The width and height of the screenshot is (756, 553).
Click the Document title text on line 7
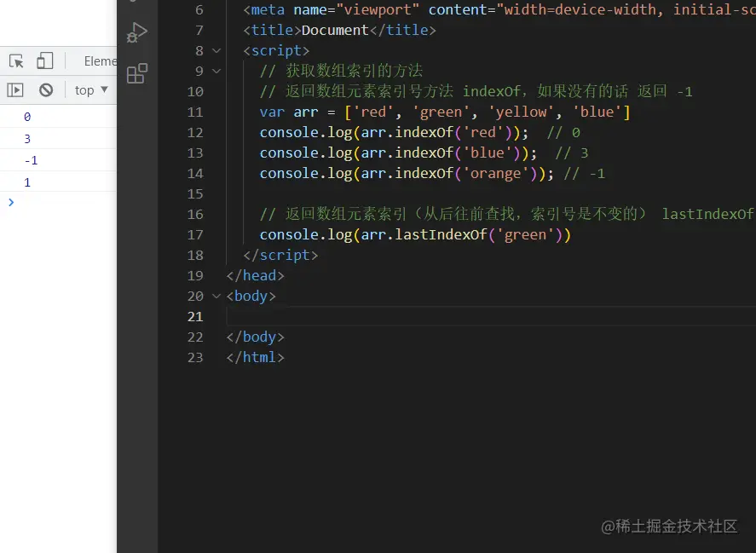(335, 31)
